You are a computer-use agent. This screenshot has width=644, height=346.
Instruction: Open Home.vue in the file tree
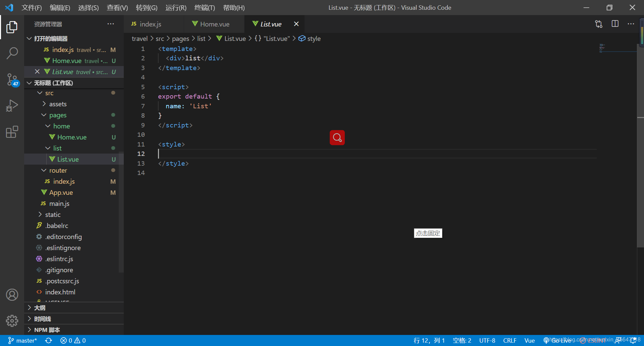[74, 137]
